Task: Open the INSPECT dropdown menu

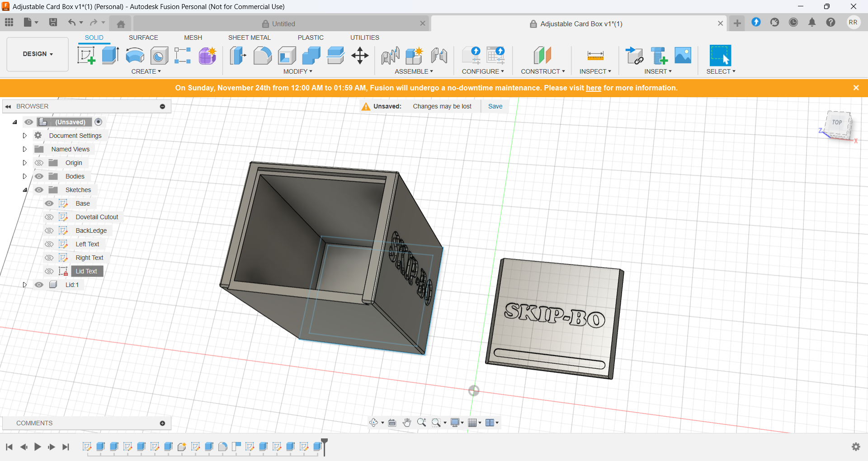Action: coord(595,71)
